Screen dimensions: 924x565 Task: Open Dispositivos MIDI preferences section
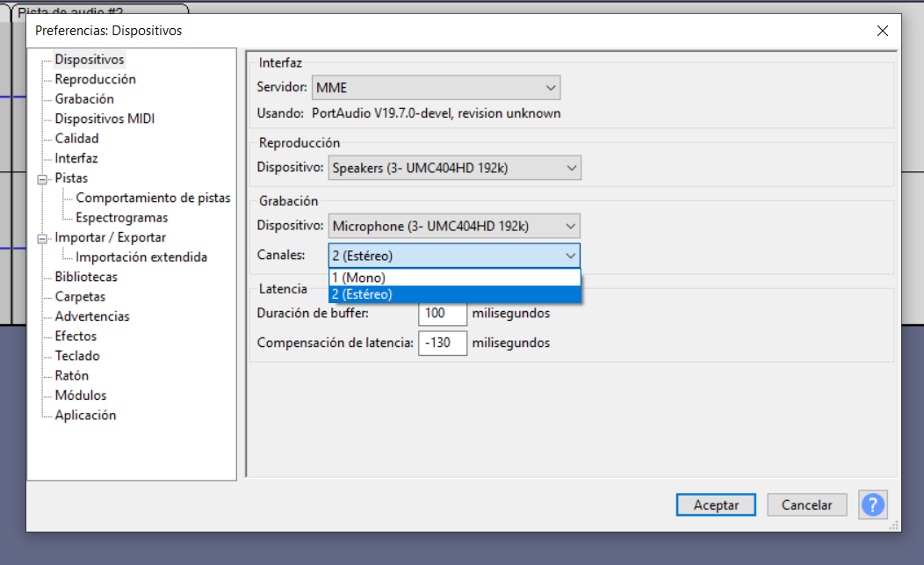(105, 119)
